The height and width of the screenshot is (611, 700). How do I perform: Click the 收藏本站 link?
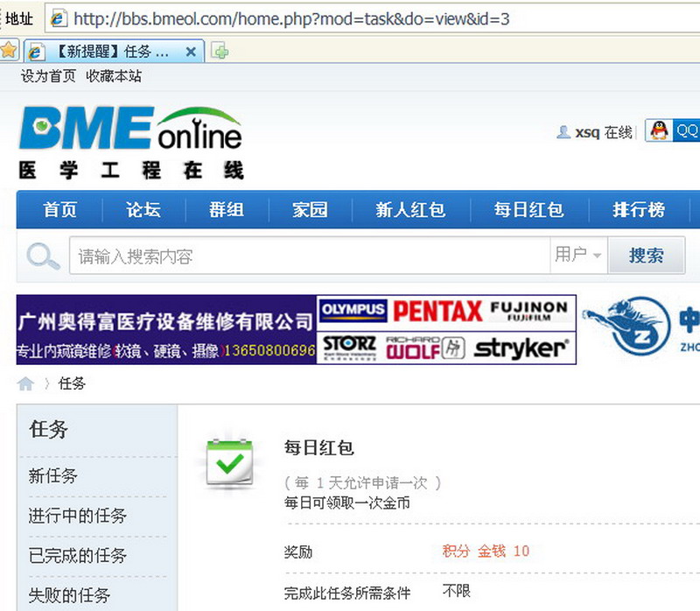[x=114, y=76]
